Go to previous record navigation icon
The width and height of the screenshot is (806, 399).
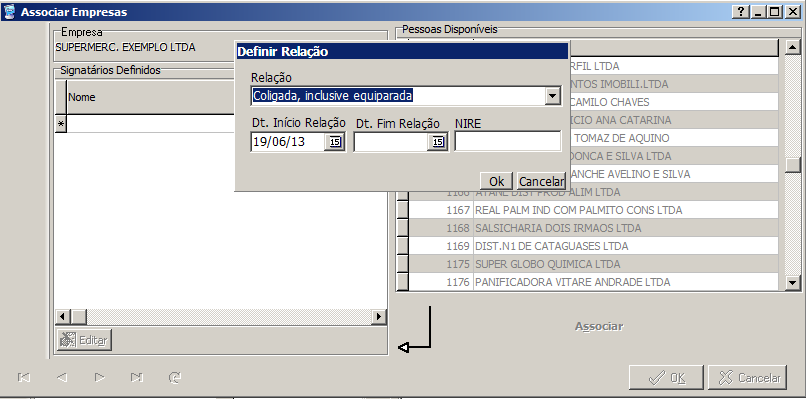(62, 377)
